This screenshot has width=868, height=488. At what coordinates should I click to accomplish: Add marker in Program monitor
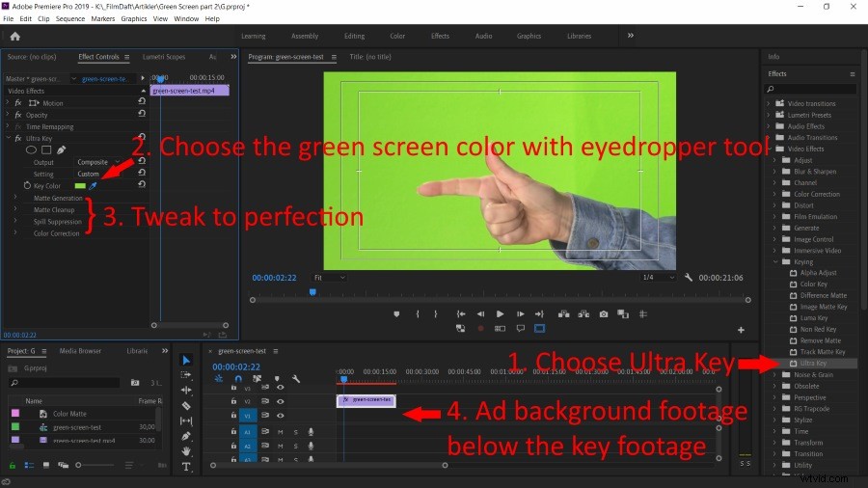(396, 313)
